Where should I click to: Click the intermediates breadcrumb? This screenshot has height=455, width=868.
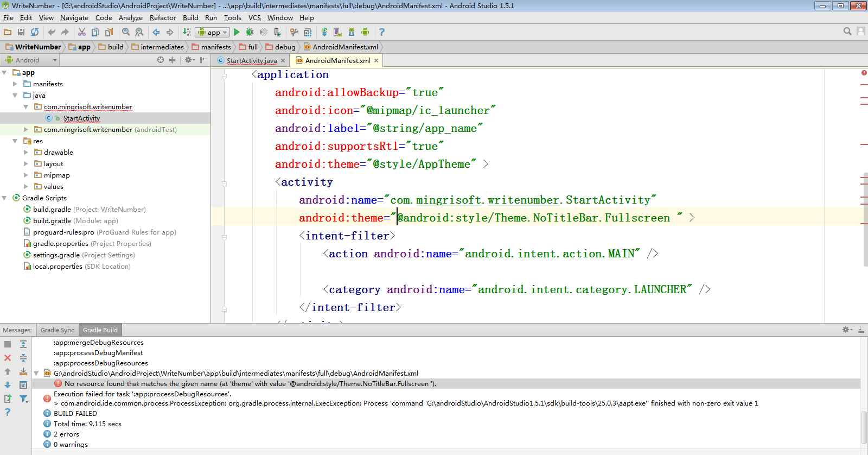(157, 47)
